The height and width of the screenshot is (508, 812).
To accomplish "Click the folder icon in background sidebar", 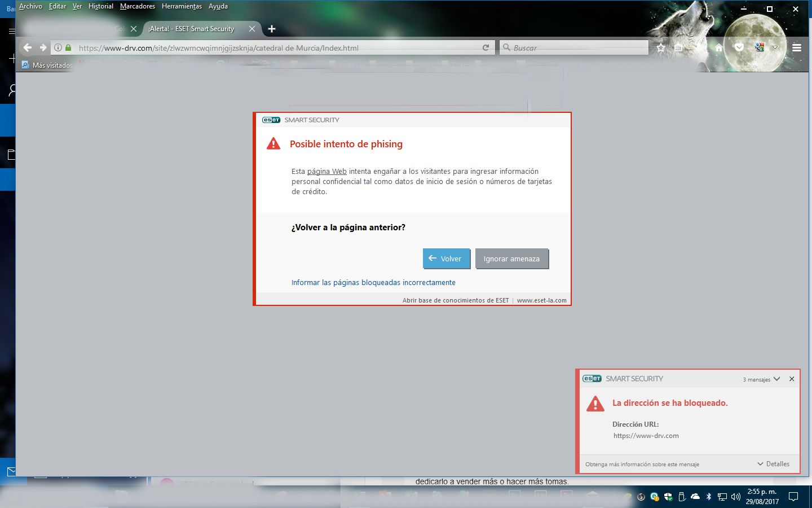I will tap(11, 155).
